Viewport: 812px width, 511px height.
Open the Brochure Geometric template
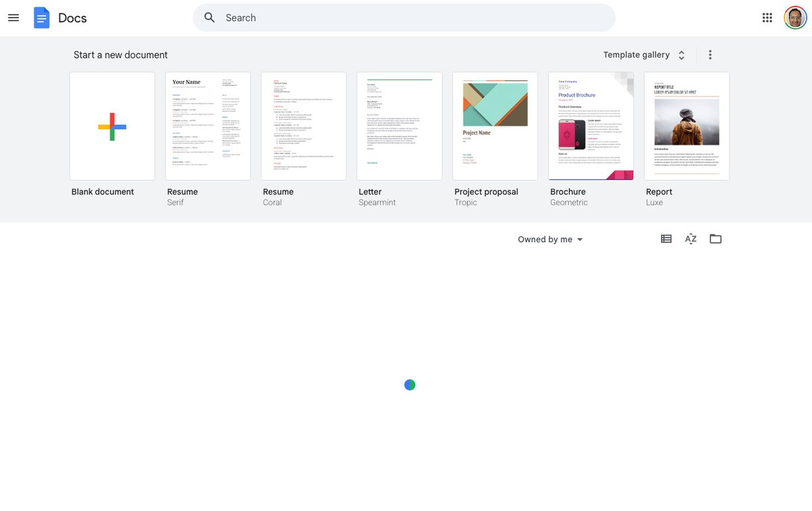point(591,126)
